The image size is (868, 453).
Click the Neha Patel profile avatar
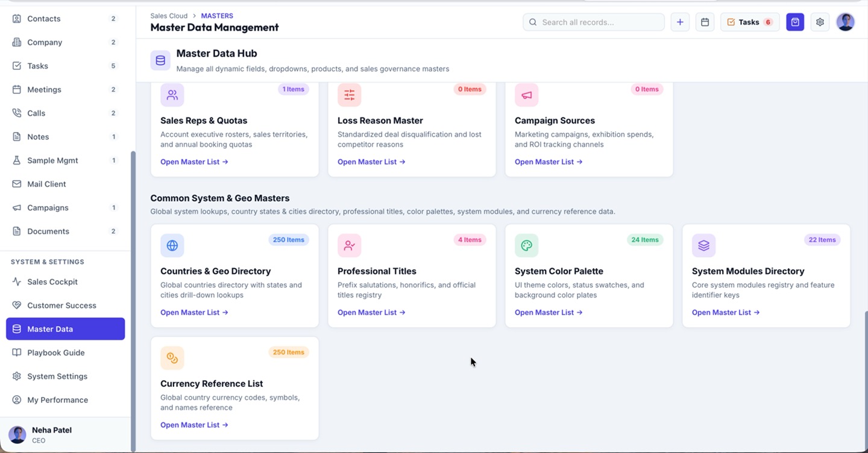[17, 435]
